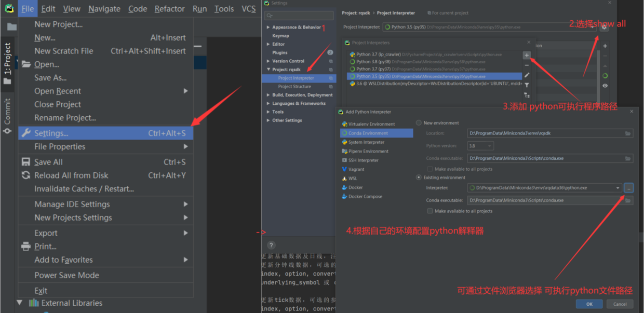Select Python 3.7 (py37) interpreter
Screen dimensions: 644x313
(x=434, y=69)
